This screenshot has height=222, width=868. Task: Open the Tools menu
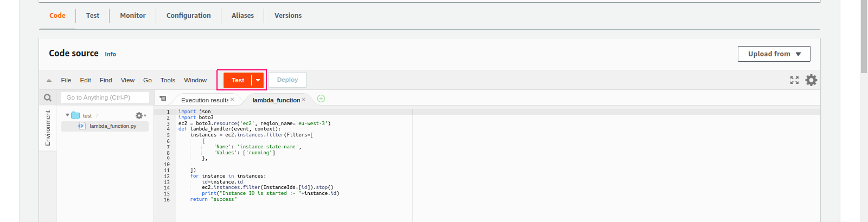pos(168,80)
